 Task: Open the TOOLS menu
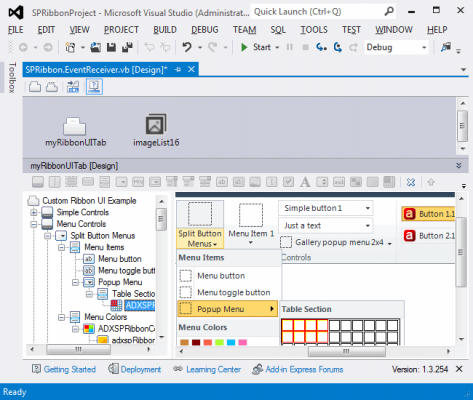[x=314, y=30]
